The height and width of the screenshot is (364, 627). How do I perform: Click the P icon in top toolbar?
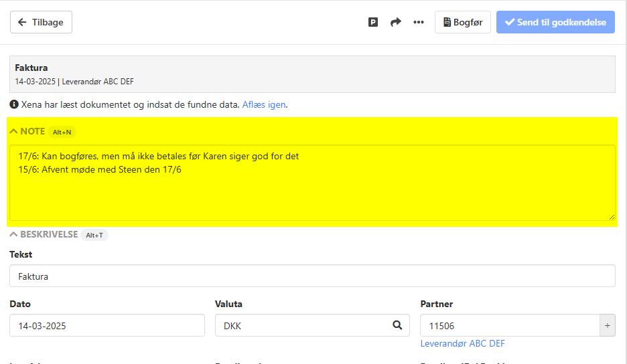[373, 22]
